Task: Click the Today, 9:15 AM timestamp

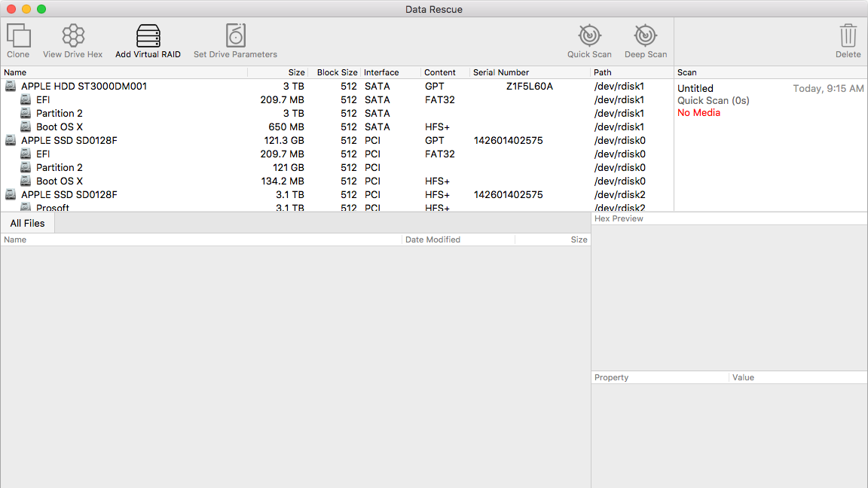Action: coord(828,89)
